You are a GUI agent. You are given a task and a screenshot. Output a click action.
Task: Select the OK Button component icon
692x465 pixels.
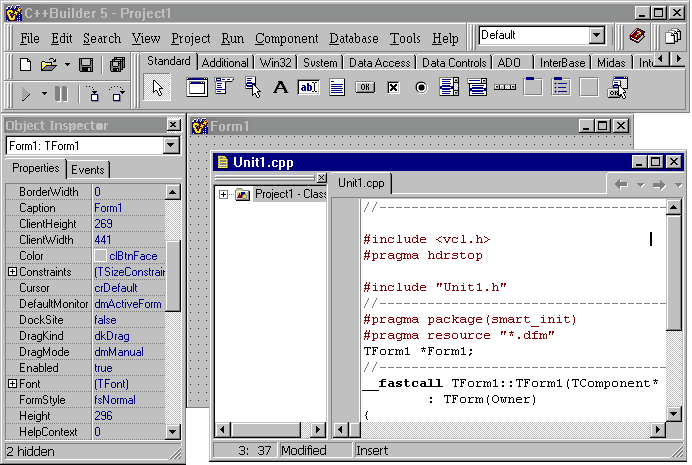point(365,87)
